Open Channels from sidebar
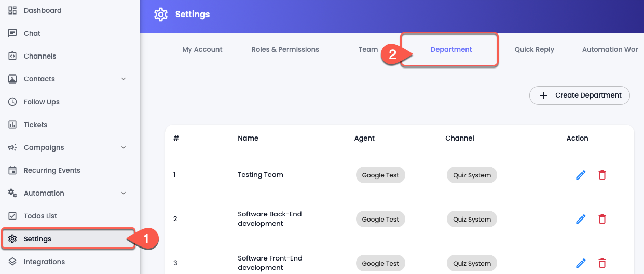 point(40,56)
